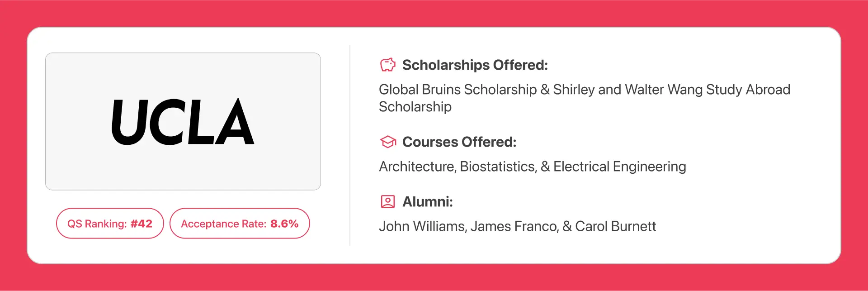Click the piggy bank scholarships icon
This screenshot has width=868, height=291.
pos(387,65)
